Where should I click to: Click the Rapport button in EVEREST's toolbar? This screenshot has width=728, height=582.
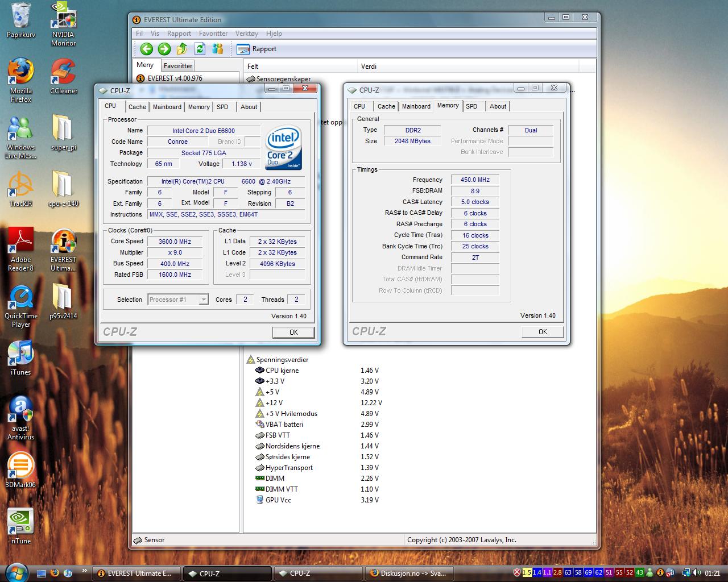257,49
